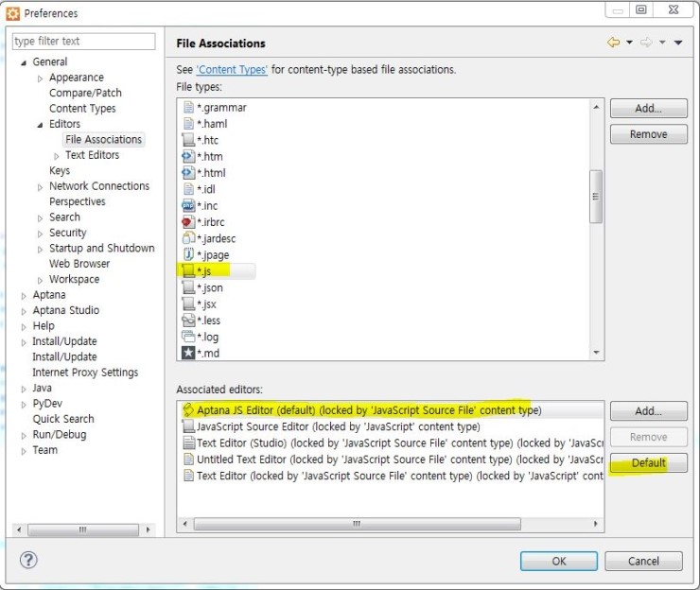Click the *.json file icon
Image resolution: width=700 pixels, height=590 pixels.
(x=188, y=287)
